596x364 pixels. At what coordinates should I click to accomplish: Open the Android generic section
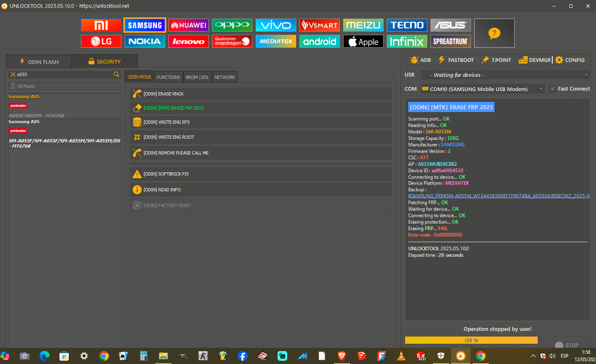click(x=320, y=41)
